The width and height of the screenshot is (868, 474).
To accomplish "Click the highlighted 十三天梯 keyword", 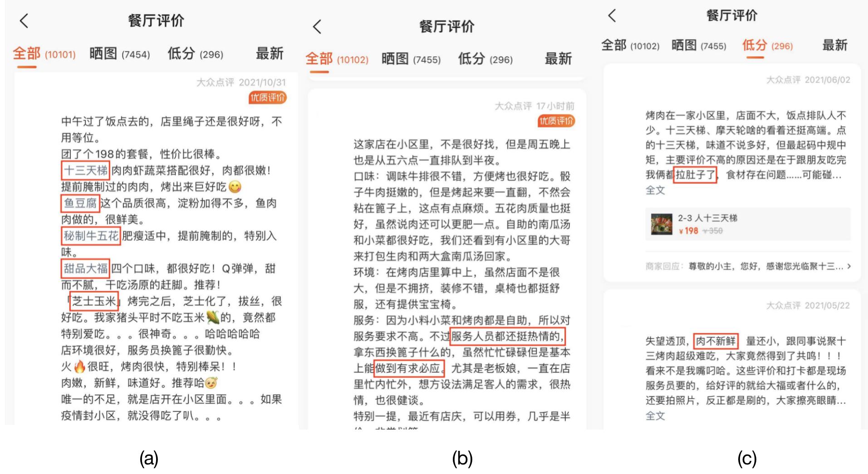I will [85, 172].
